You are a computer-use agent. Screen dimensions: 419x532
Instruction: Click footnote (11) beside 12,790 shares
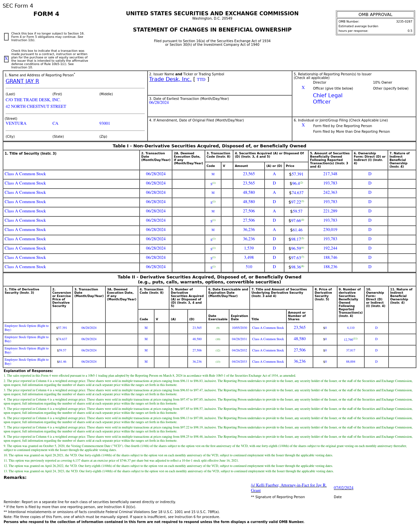(355, 339)
